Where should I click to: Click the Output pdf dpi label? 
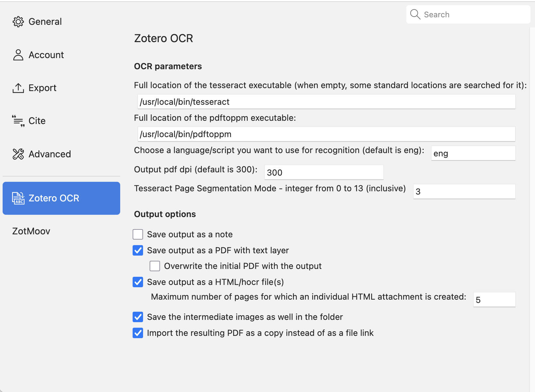(196, 169)
